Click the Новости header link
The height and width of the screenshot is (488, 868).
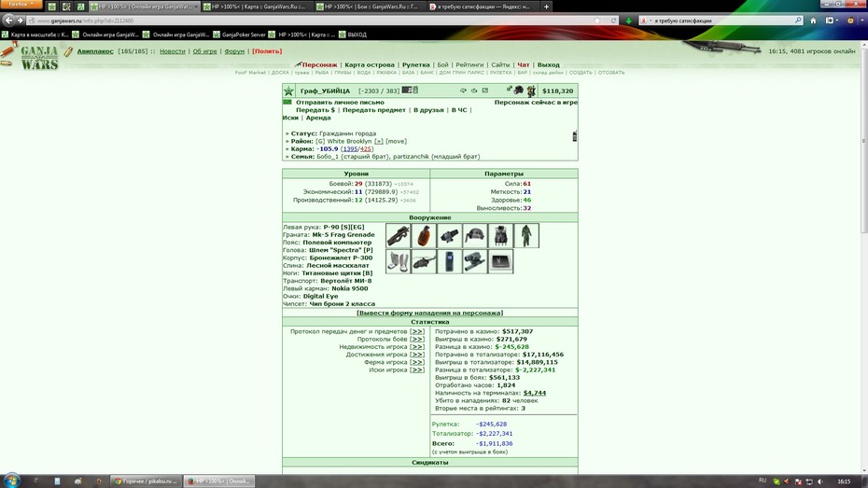pos(172,51)
